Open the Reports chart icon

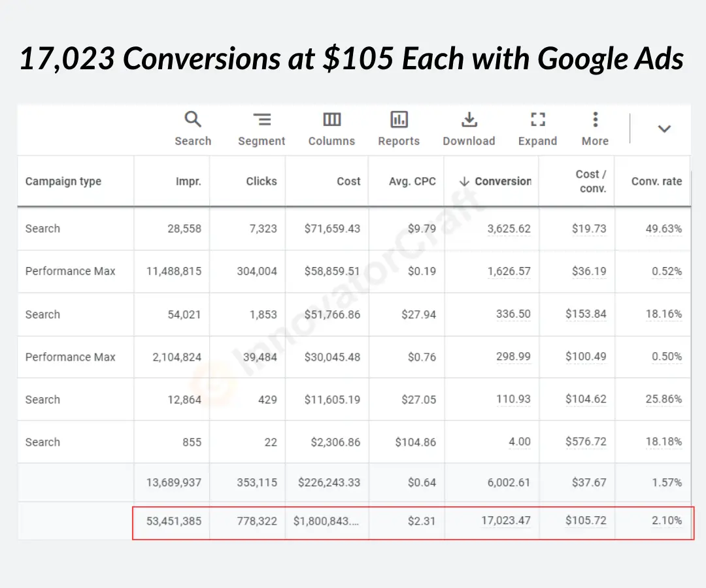(399, 120)
